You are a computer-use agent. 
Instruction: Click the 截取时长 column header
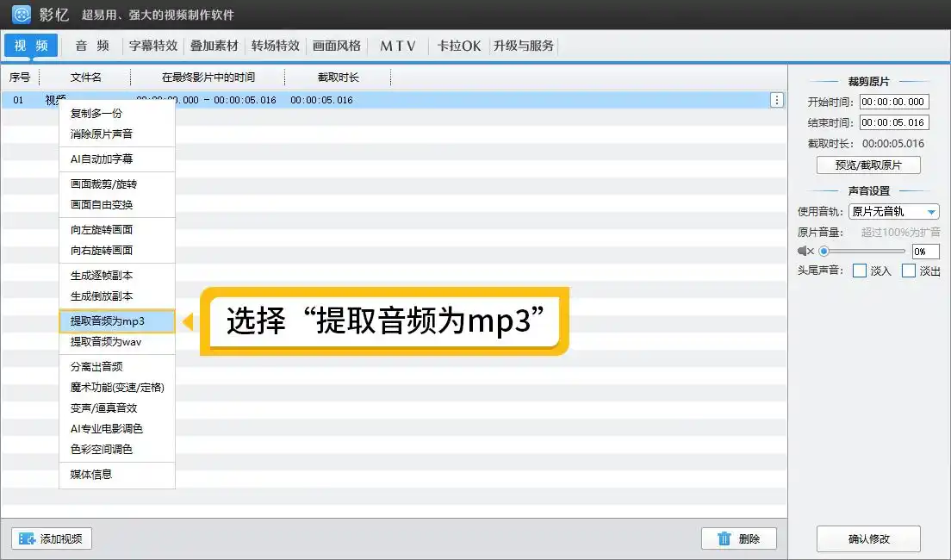click(x=338, y=78)
